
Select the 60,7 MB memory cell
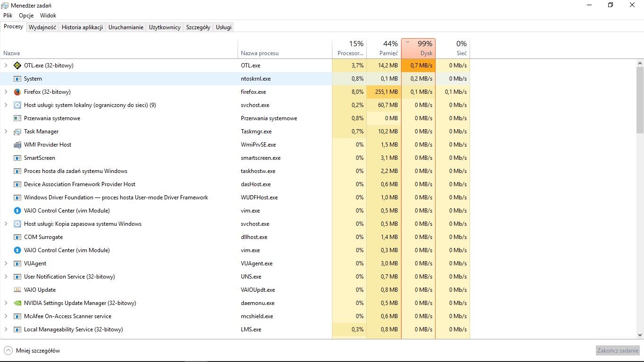[x=384, y=105]
